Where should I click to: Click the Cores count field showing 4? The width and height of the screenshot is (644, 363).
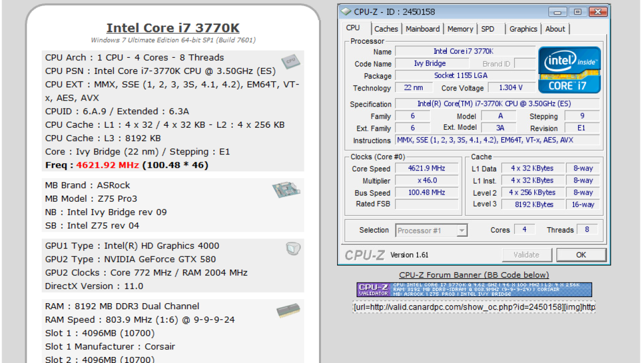(525, 229)
